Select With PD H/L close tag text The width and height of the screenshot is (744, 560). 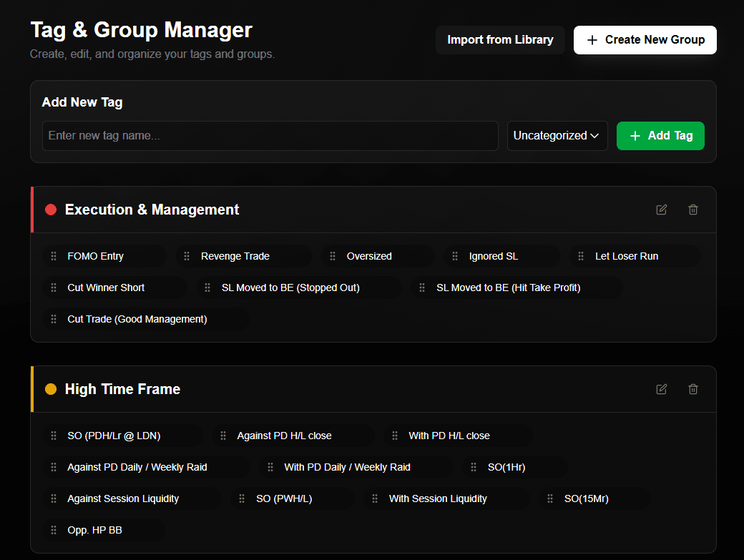[449, 436]
